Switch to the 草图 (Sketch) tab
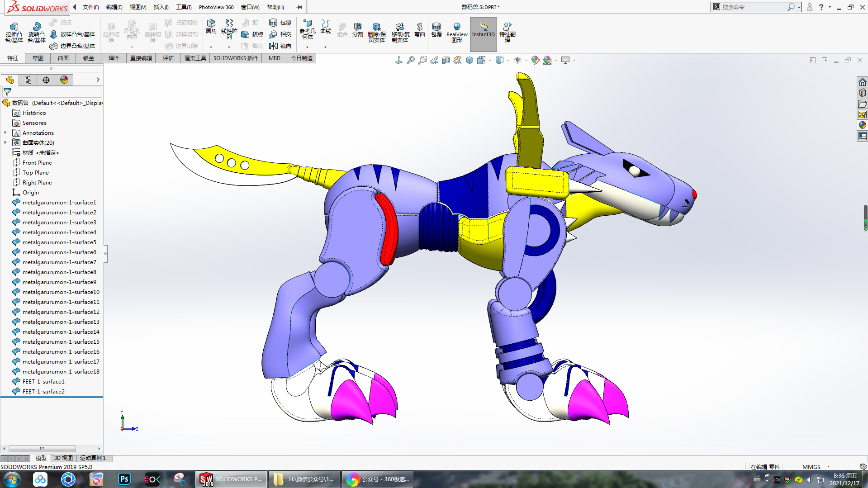The image size is (868, 488). click(x=38, y=58)
